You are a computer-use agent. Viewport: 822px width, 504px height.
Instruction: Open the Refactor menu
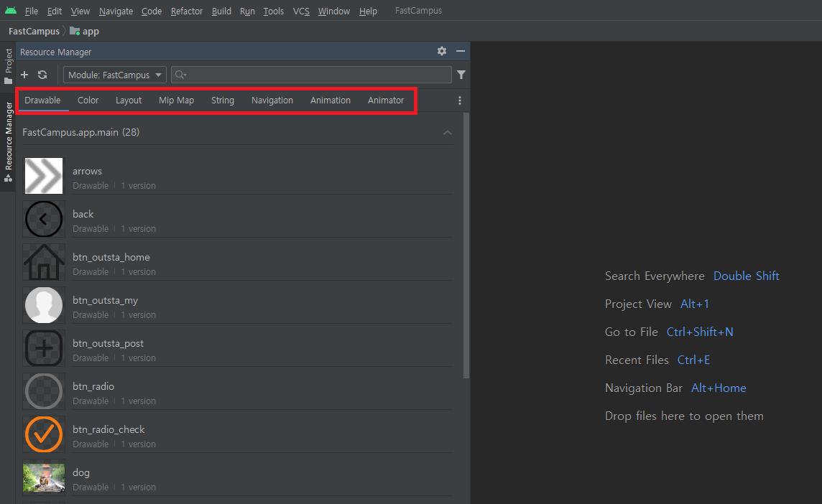(187, 11)
